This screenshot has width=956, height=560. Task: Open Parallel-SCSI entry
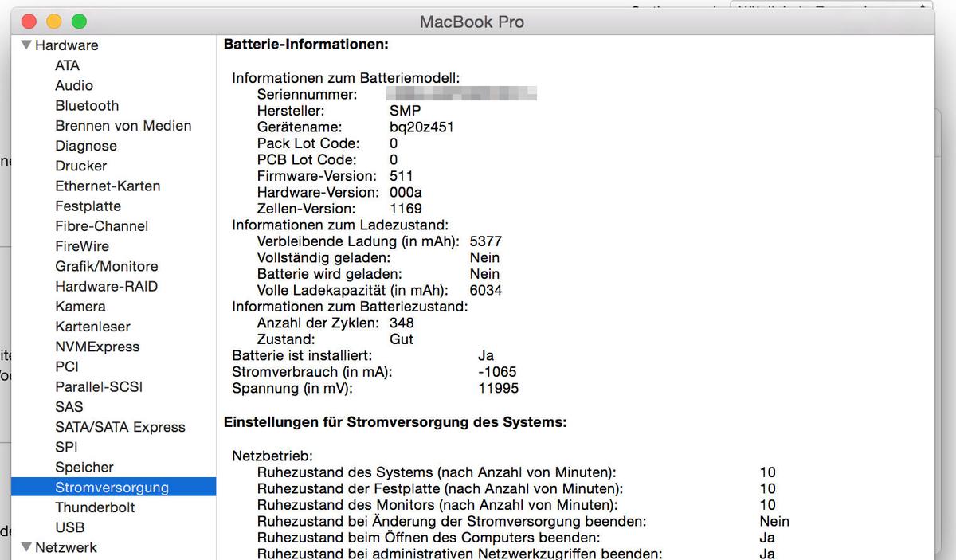tap(99, 386)
